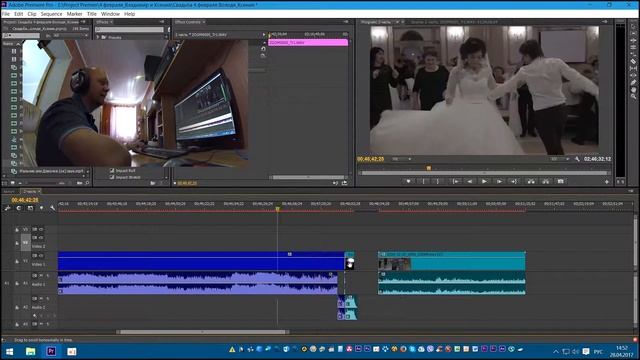Screen dimensions: 640x360
Task: Toggle Video 1 track output eye
Action: [x=41, y=256]
